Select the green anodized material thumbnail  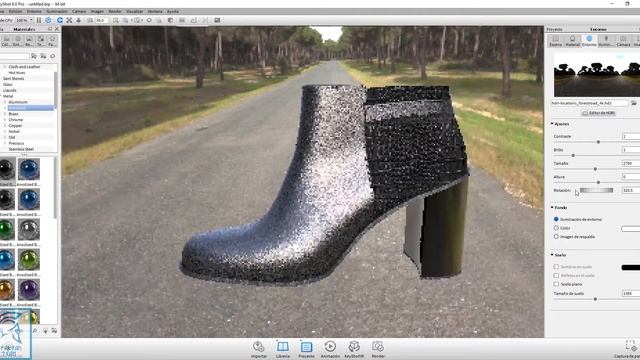[7, 229]
